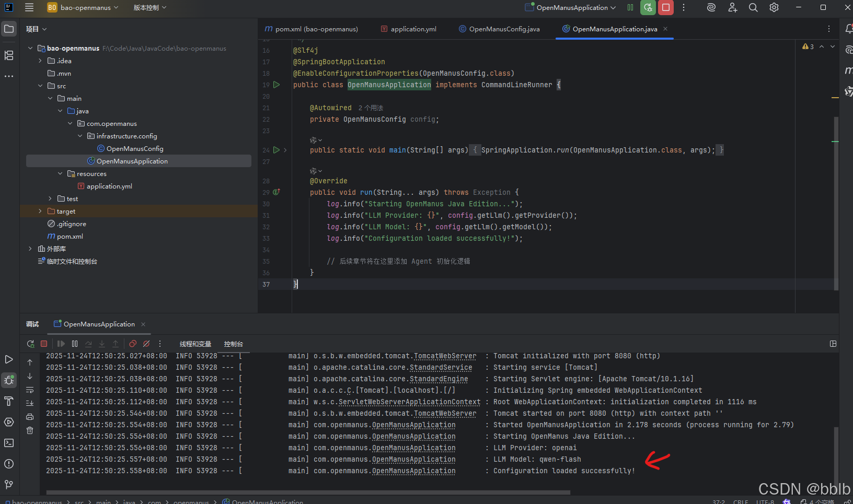Image resolution: width=853 pixels, height=504 pixels.
Task: Toggle debug panel layout icon at right
Action: coord(833,344)
